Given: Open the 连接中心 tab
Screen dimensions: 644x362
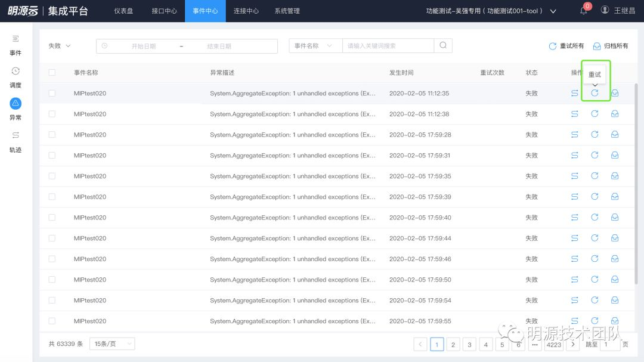Looking at the screenshot, I should 246,11.
